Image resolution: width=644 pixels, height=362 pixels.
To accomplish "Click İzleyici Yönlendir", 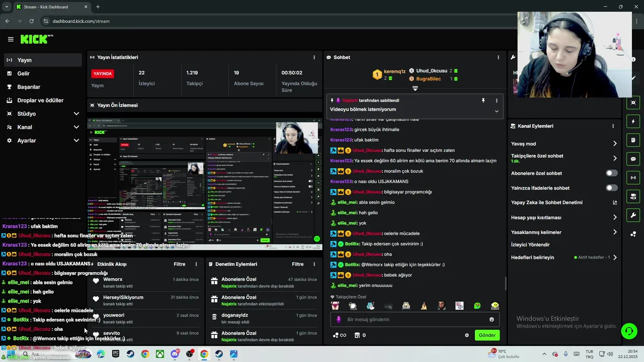I will (530, 245).
